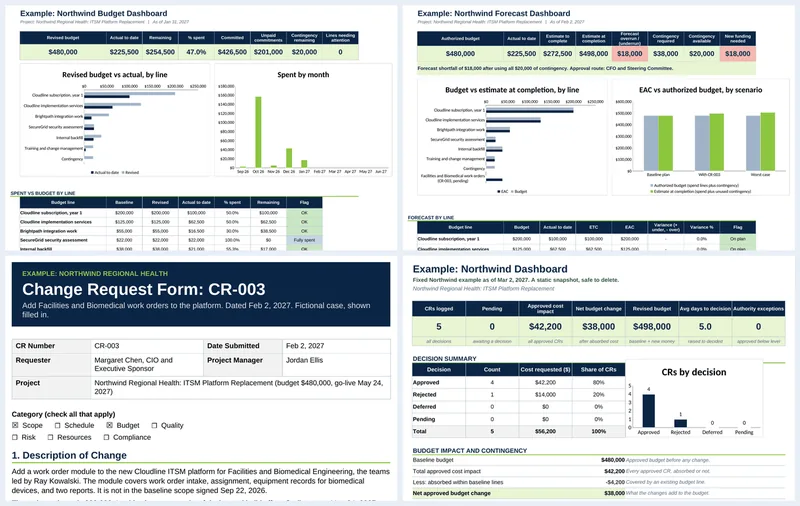The image size is (800, 506).
Task: Click the 'Fully spent' flag cell
Action: pyautogui.click(x=304, y=240)
